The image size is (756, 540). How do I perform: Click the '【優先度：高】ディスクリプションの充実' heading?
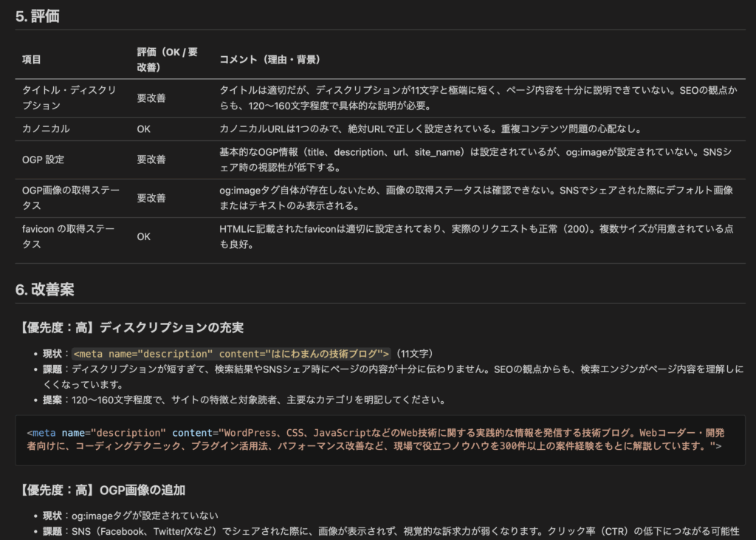click(x=133, y=327)
